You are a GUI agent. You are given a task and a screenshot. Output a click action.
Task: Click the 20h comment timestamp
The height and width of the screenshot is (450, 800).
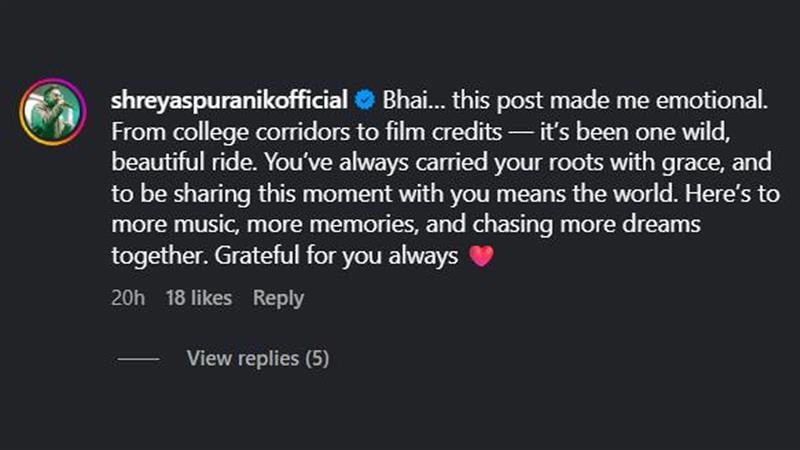pyautogui.click(x=128, y=298)
